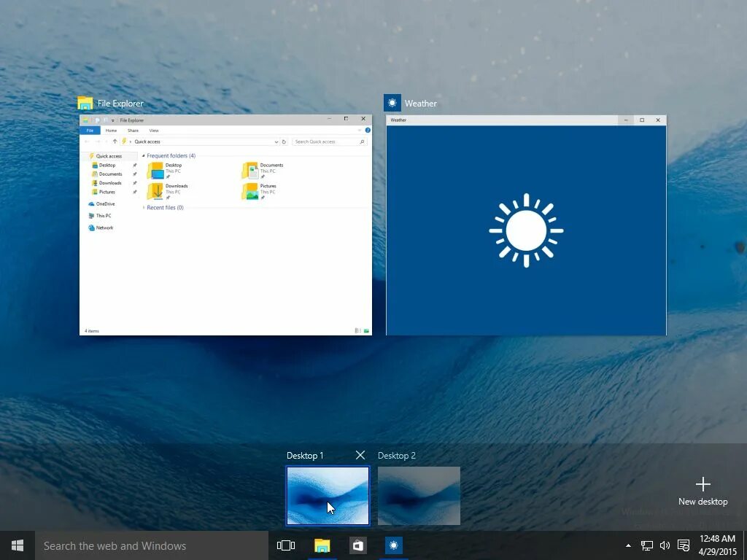Click the Help icon in File Explorer

click(x=368, y=130)
